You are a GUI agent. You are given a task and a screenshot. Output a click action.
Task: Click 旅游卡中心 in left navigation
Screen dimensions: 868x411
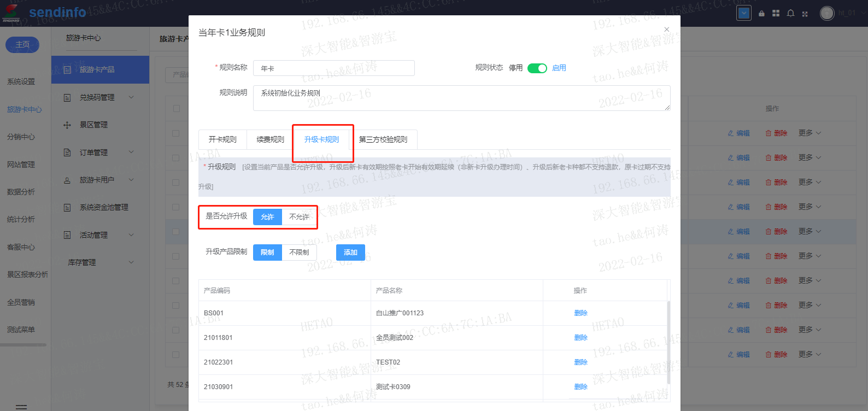point(25,109)
